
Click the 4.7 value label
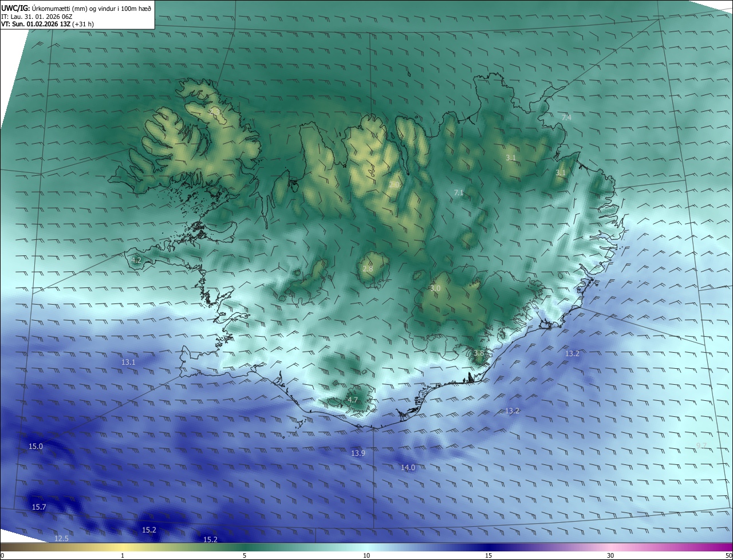352,400
